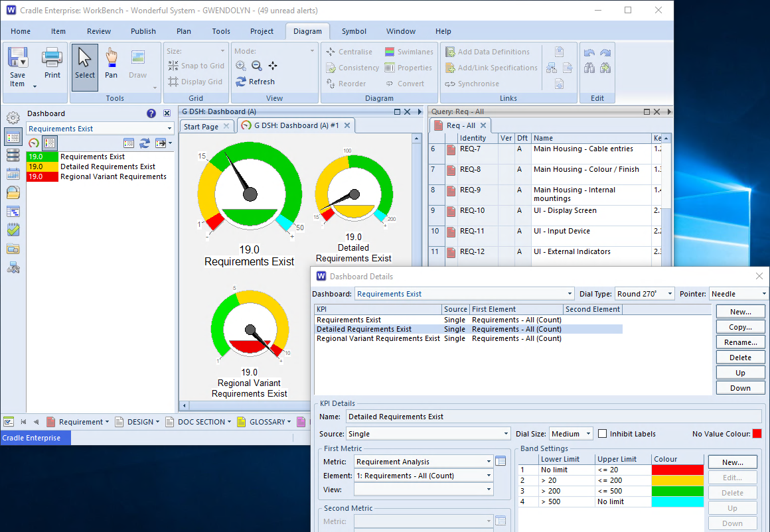The height and width of the screenshot is (532, 770).
Task: Click the folder search sidebar icon
Action: [13, 192]
